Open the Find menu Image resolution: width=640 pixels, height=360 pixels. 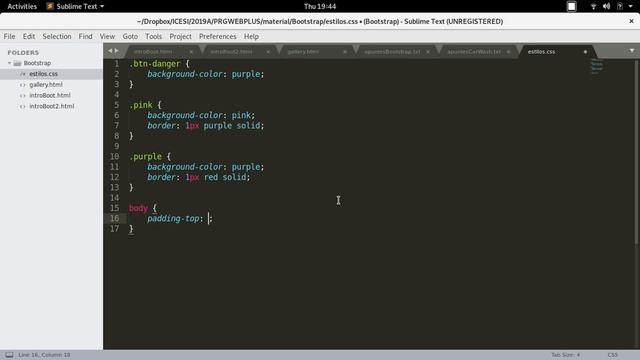click(85, 36)
